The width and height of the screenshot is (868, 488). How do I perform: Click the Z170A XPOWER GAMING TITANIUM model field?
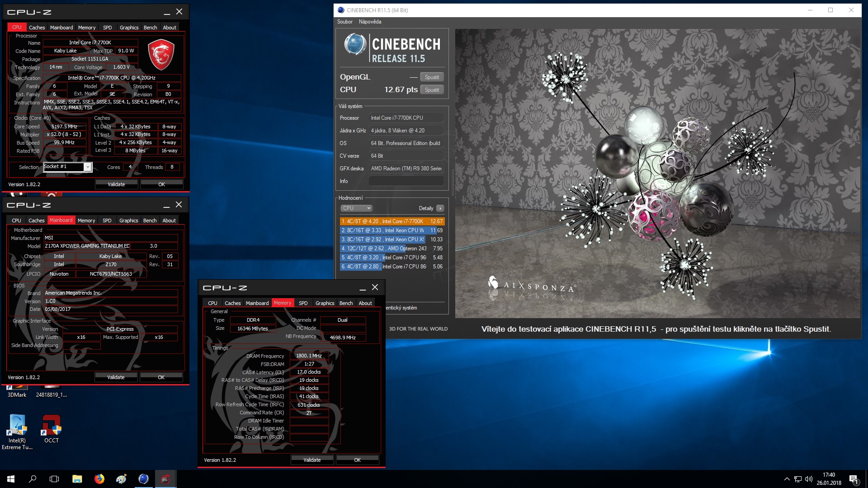[x=87, y=246]
